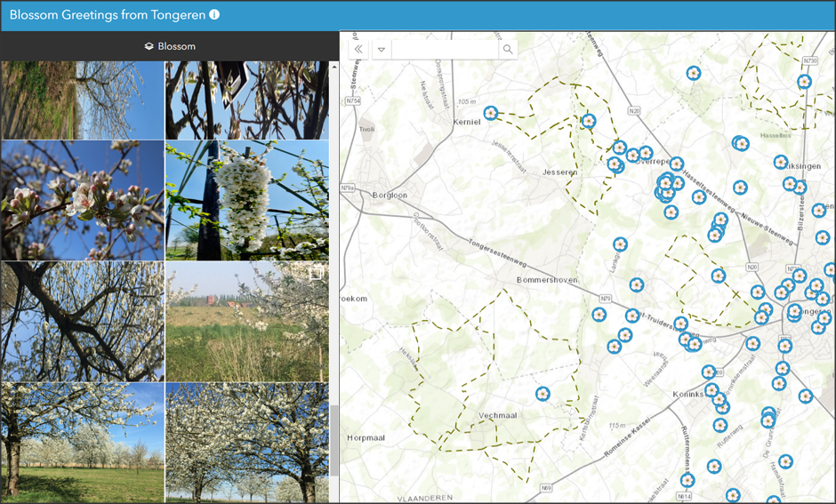Open the orchard rows on grass thumbnail
The width and height of the screenshot is (836, 504).
point(82,443)
